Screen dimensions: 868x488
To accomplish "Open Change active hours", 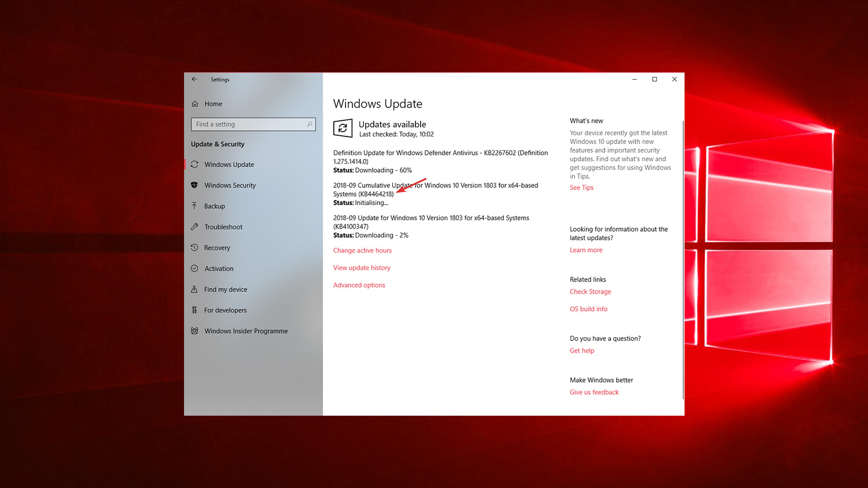I will (x=362, y=250).
